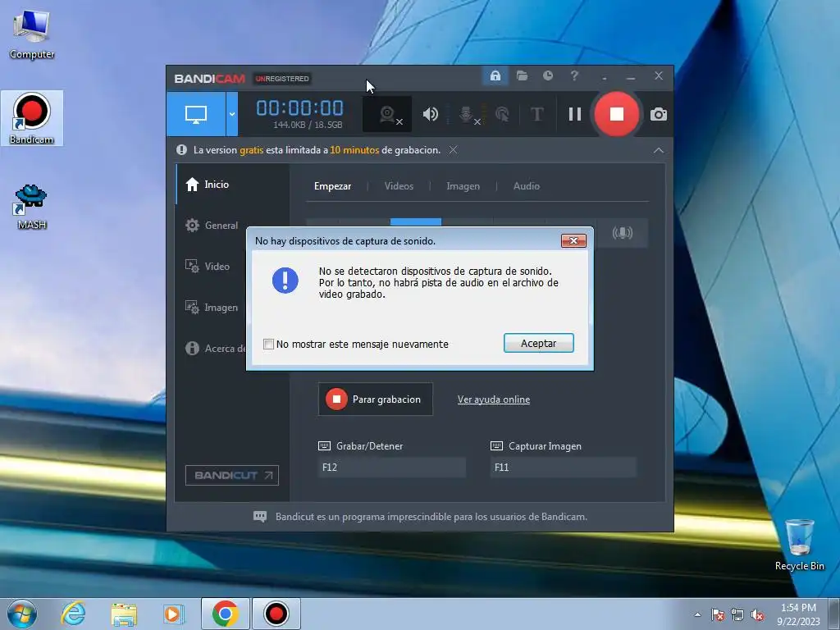Open the Inicio section
The image size is (840, 630).
233,185
